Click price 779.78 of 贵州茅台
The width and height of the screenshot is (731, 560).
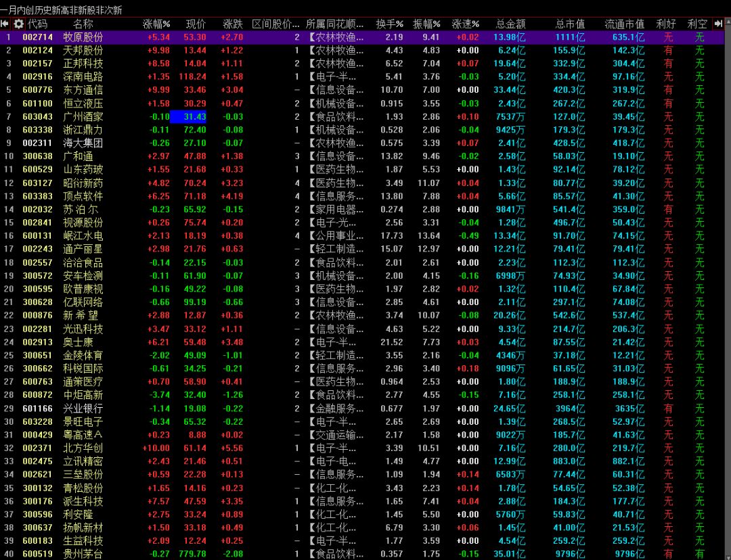tap(192, 554)
